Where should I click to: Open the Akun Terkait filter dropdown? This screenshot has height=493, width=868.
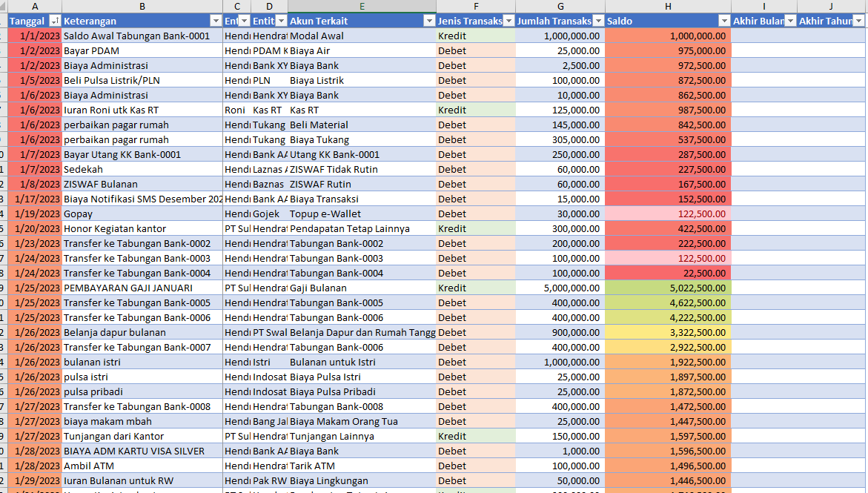click(x=429, y=21)
